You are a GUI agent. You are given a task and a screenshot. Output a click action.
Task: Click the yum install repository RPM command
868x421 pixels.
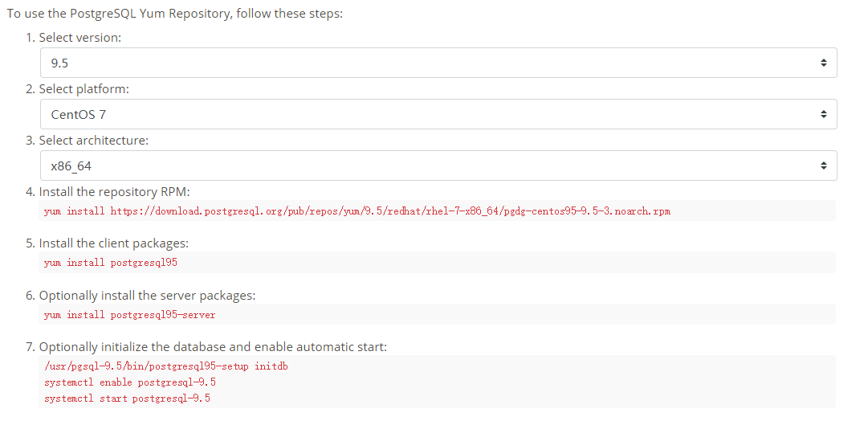click(357, 211)
